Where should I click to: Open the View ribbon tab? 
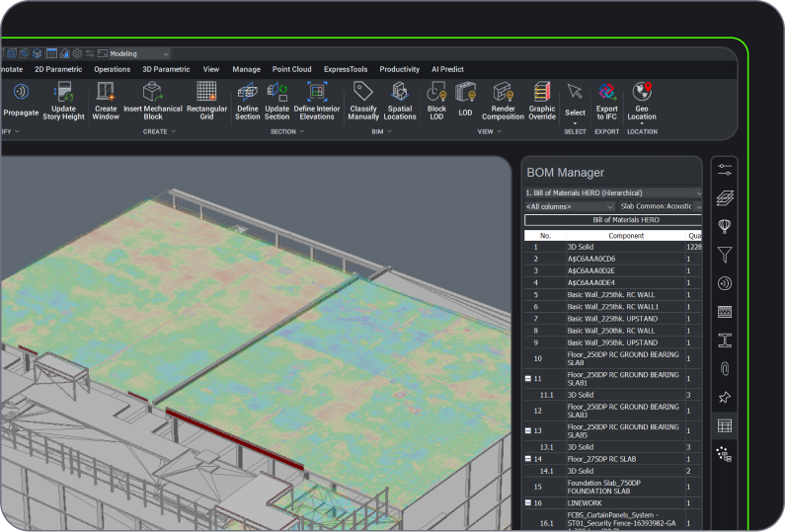pos(210,69)
